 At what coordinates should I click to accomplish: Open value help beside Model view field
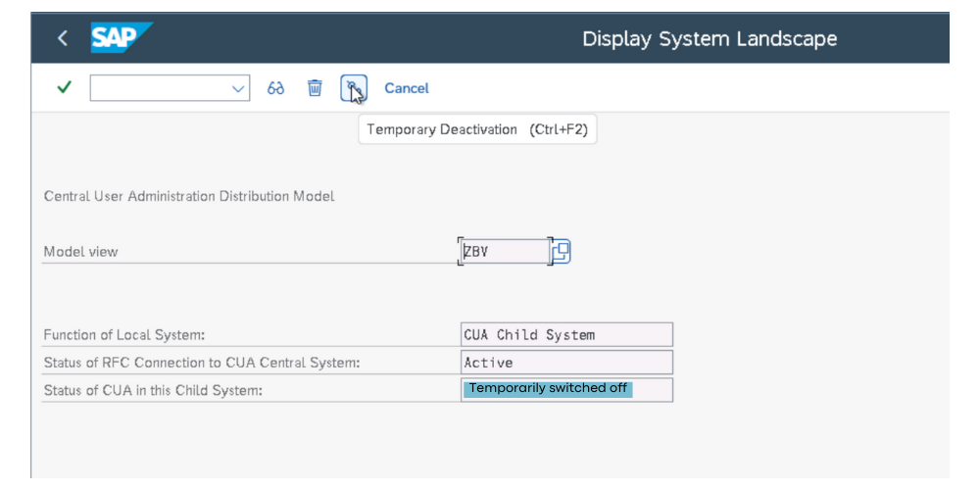click(x=561, y=252)
